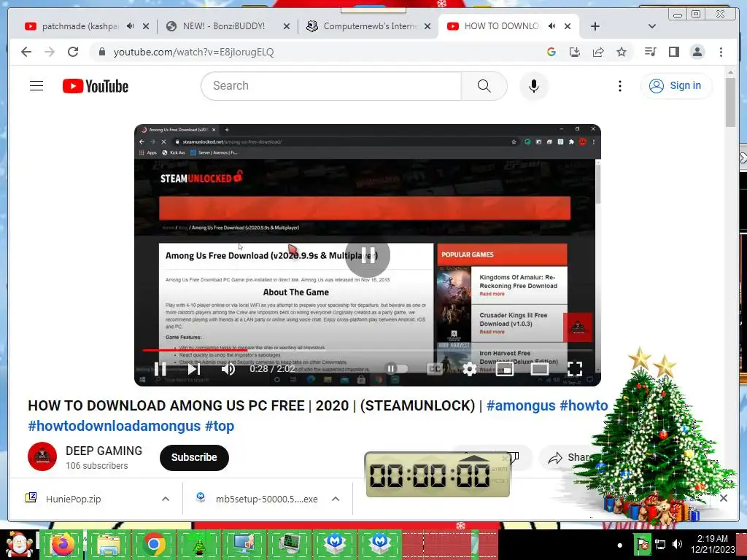
Task: Mute audio on the patchmade tab
Action: 131,26
